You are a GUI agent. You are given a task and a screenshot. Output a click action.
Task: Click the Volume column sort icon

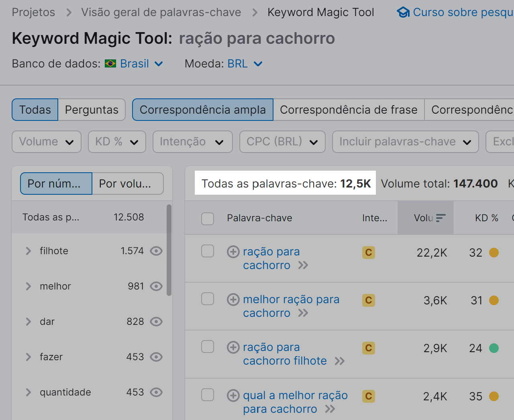click(441, 218)
